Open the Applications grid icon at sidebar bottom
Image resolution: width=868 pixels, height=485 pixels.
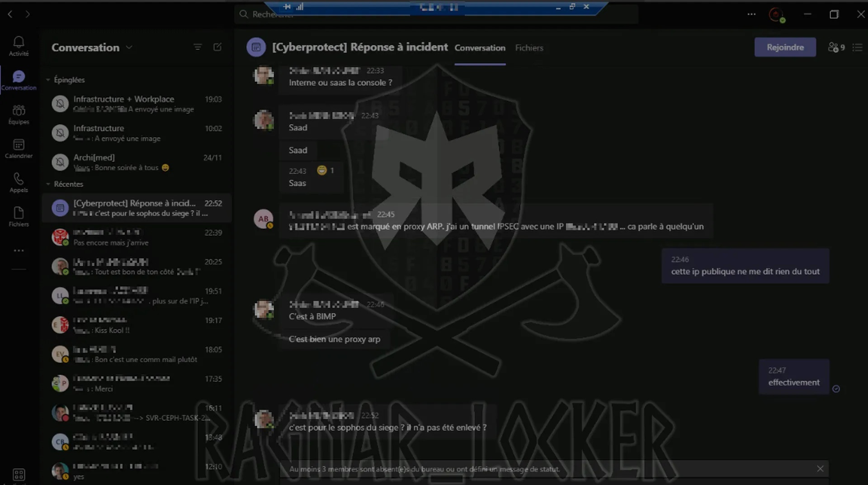point(19,475)
